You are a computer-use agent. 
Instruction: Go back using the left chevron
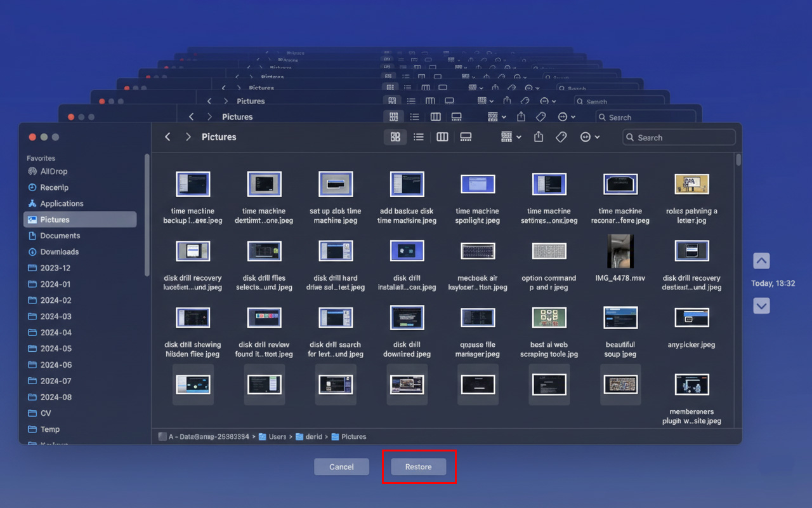pyautogui.click(x=167, y=137)
